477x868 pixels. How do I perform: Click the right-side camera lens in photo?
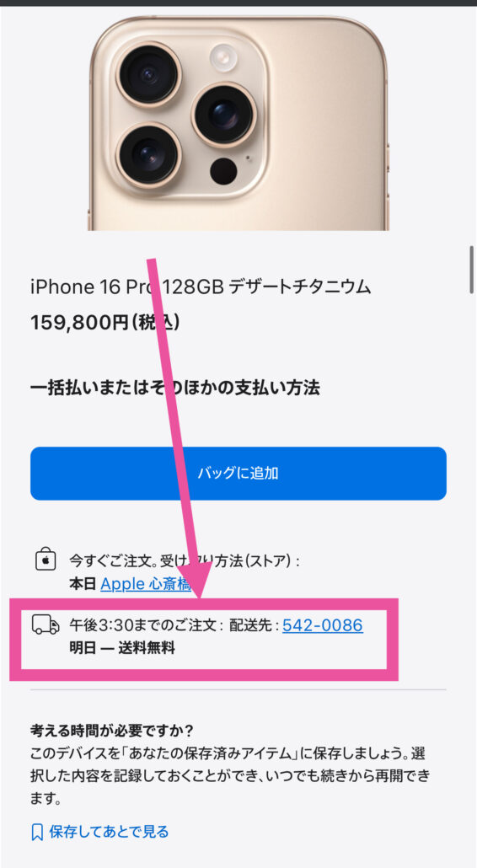tap(224, 115)
